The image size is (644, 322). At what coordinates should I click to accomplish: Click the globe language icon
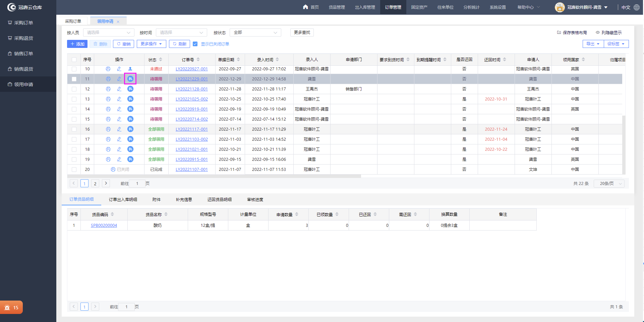pos(637,7)
